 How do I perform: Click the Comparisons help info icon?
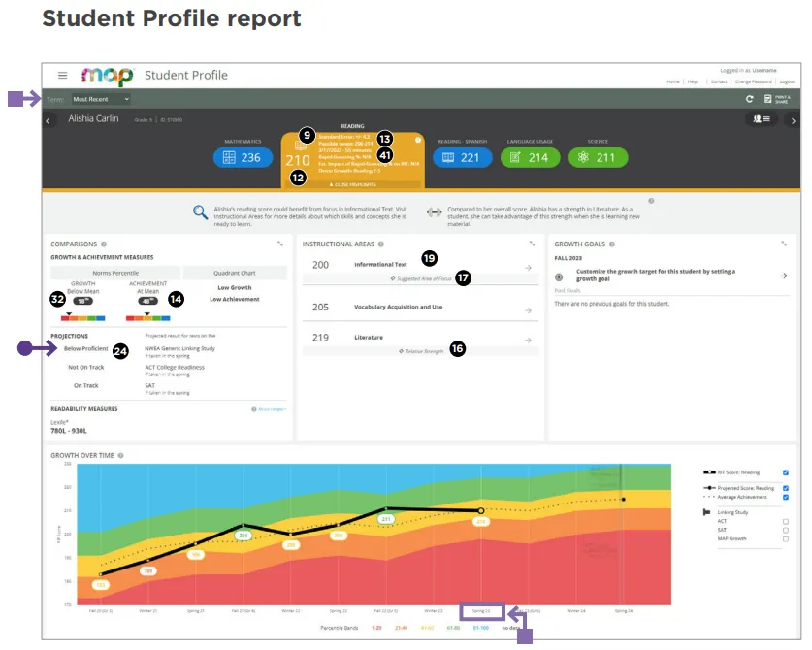[104, 244]
